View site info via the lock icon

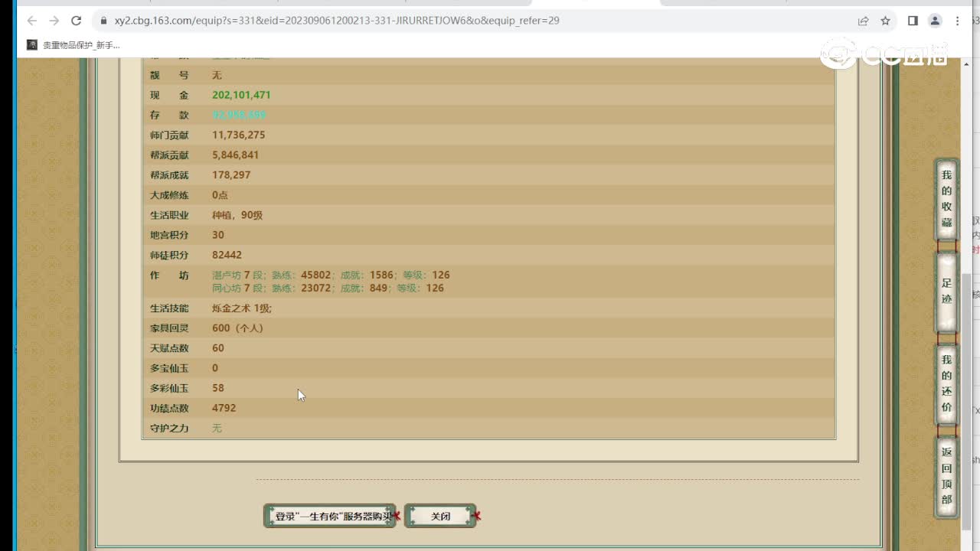pos(103,21)
